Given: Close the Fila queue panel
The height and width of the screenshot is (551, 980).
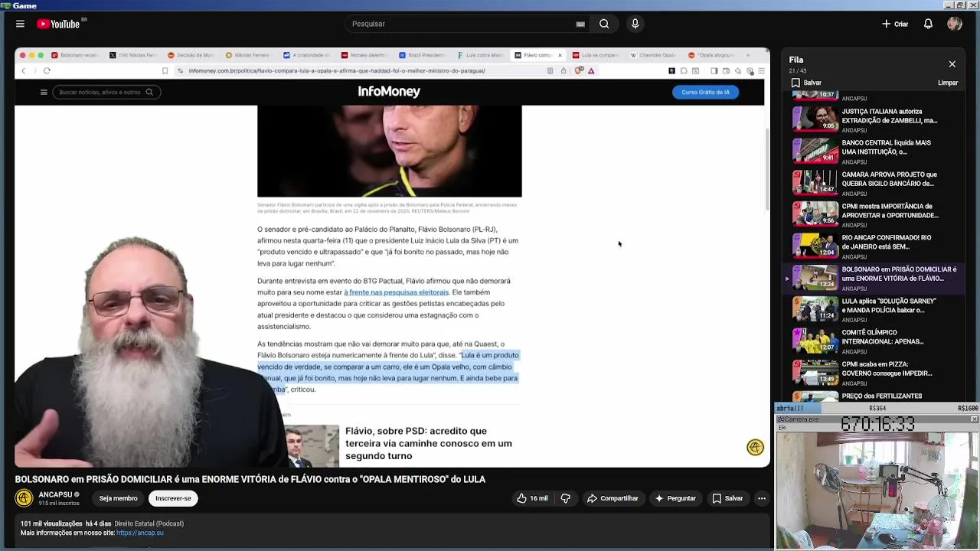Looking at the screenshot, I should pyautogui.click(x=952, y=64).
